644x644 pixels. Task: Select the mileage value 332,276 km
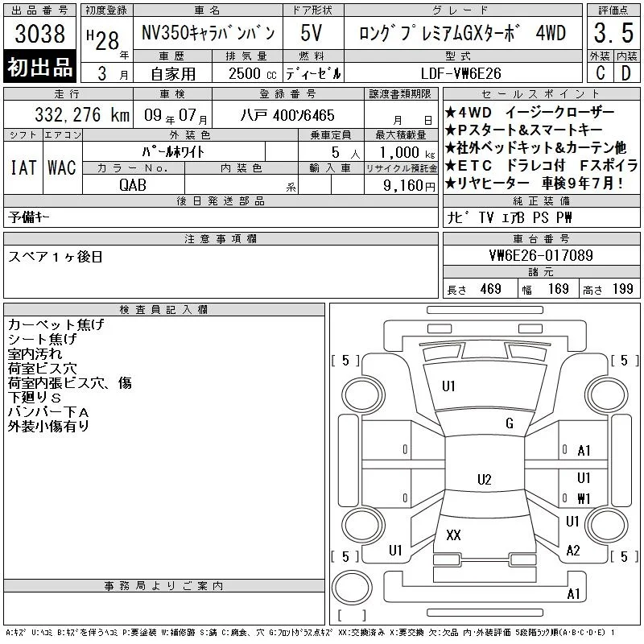point(82,114)
